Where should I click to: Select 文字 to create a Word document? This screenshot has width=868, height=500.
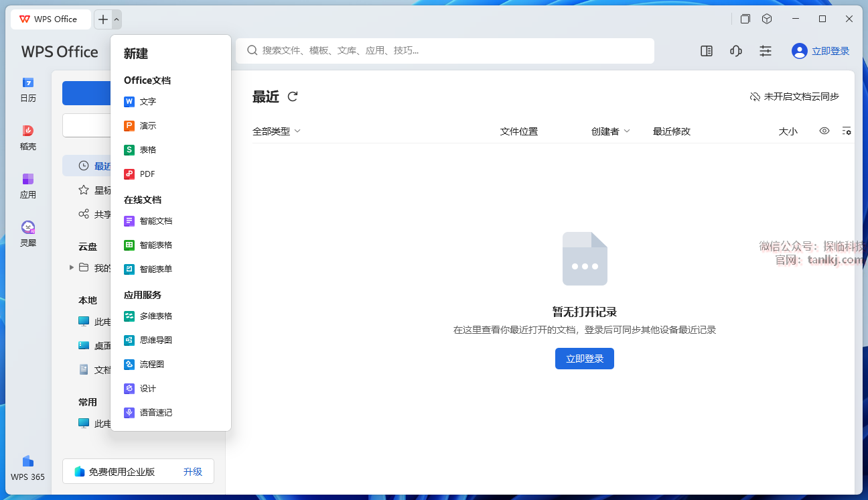(147, 102)
